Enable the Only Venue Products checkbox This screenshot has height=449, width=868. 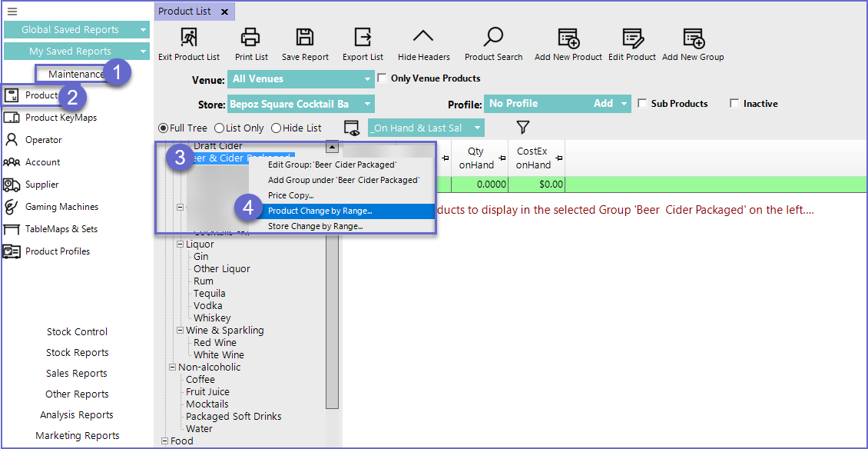[x=383, y=78]
